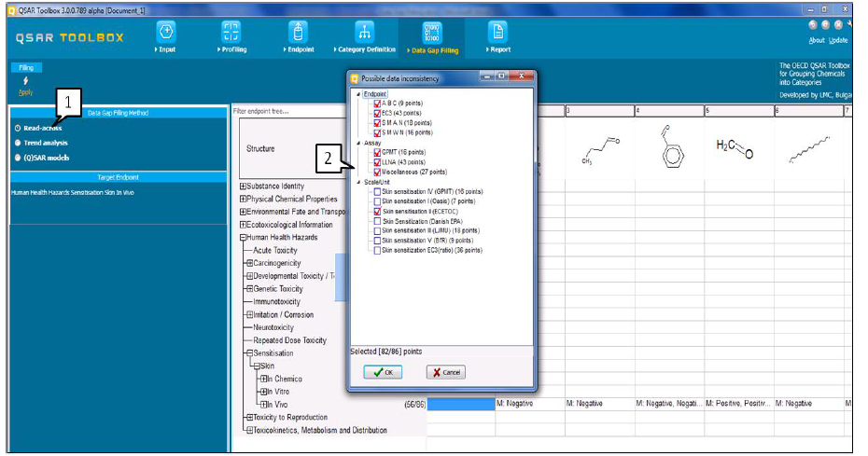This screenshot has height=456, width=868.
Task: Select Immunotoxicity tree item
Action: [277, 301]
